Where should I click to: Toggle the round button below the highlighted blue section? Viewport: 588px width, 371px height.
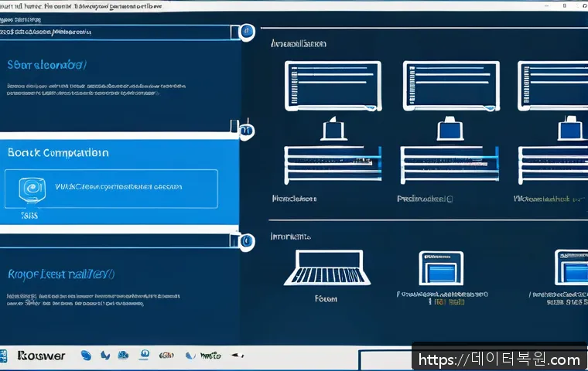click(x=246, y=241)
